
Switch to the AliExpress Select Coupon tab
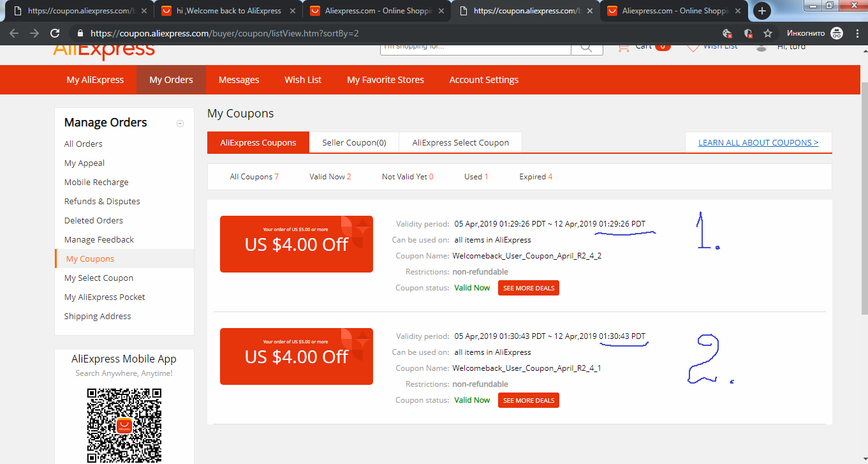point(460,142)
